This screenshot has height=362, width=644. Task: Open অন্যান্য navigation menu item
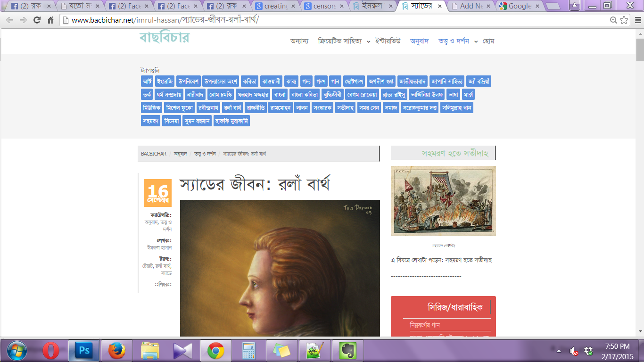pos(299,41)
